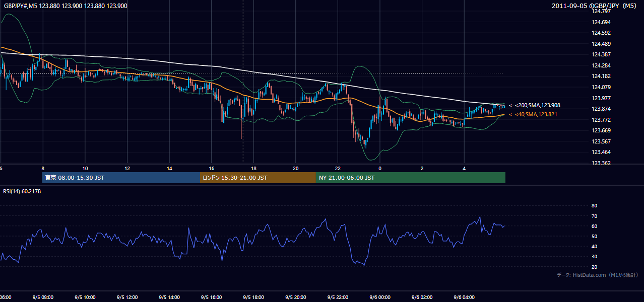Click price level 124.694 on the axis
This screenshot has height=302, width=644.
pos(601,22)
